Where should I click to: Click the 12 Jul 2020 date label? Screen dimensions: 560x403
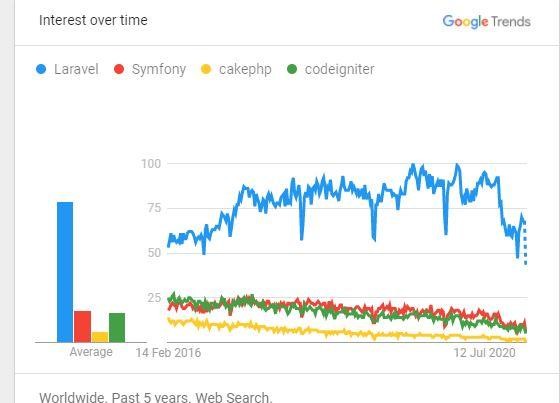(x=485, y=353)
